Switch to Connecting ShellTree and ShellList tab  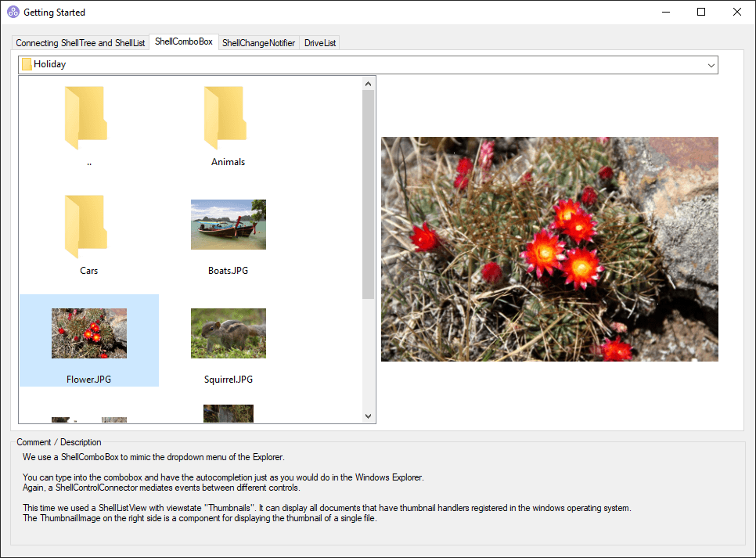click(81, 43)
